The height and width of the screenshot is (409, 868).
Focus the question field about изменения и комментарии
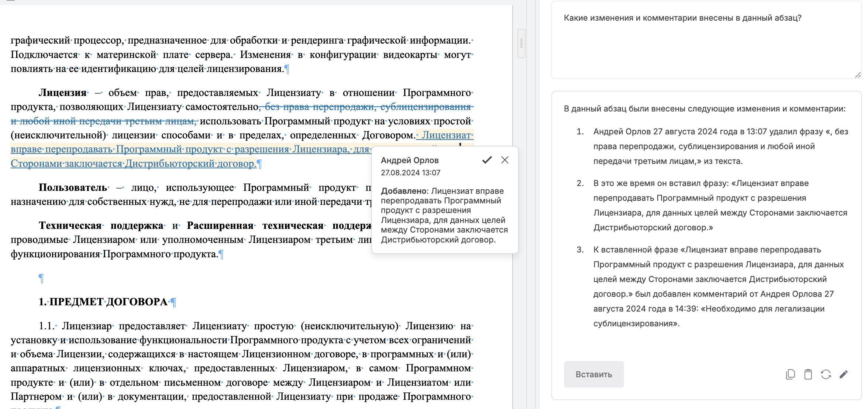click(706, 40)
